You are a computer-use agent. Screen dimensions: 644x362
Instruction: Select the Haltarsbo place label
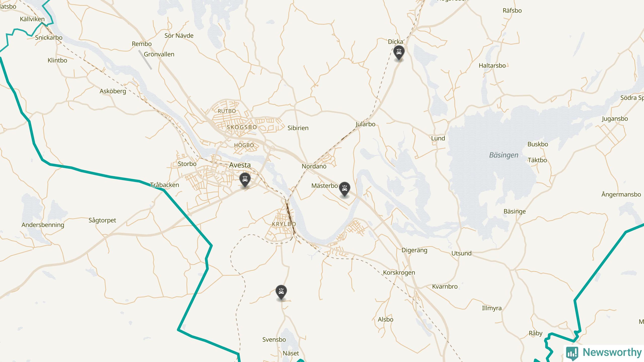[x=492, y=66]
